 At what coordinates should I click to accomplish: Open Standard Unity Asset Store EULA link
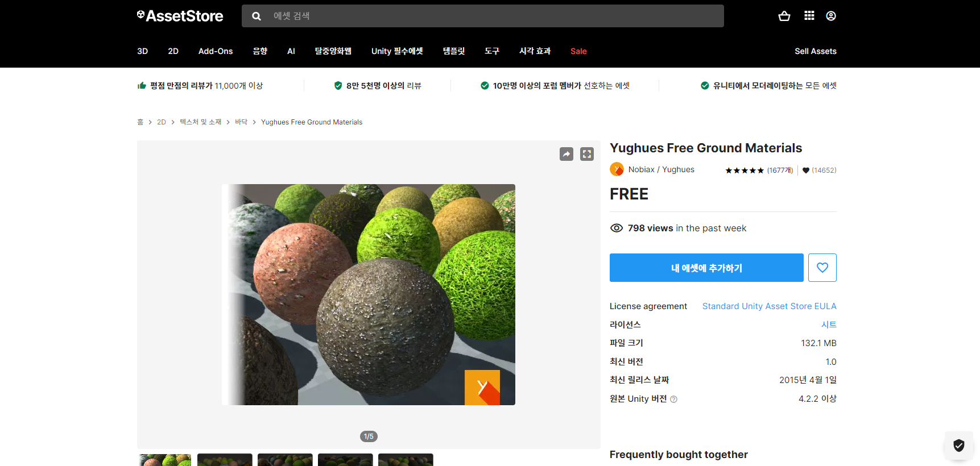click(x=770, y=306)
